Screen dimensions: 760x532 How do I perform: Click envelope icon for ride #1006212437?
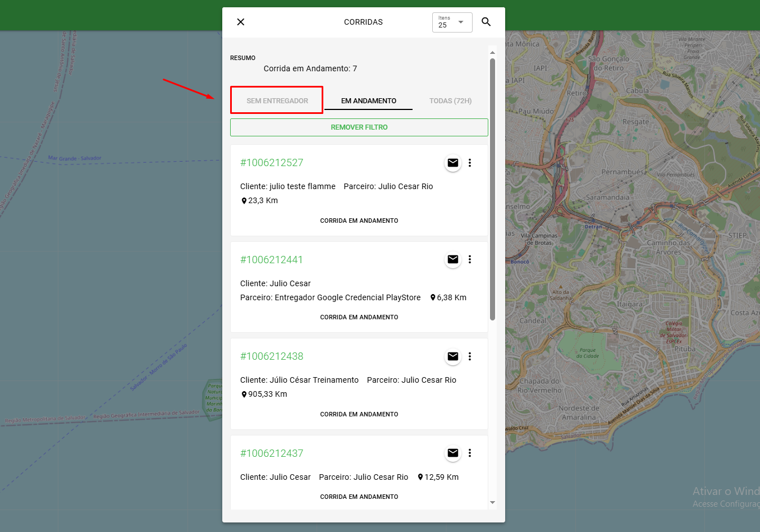453,453
